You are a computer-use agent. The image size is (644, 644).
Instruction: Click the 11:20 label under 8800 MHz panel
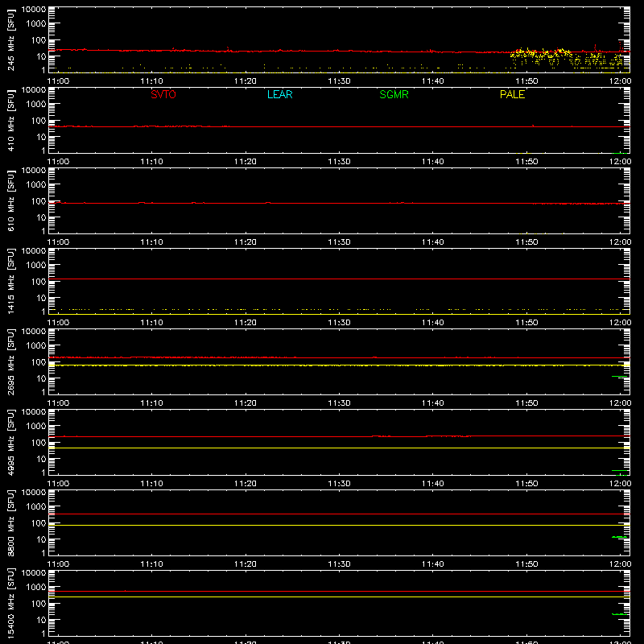(x=246, y=564)
